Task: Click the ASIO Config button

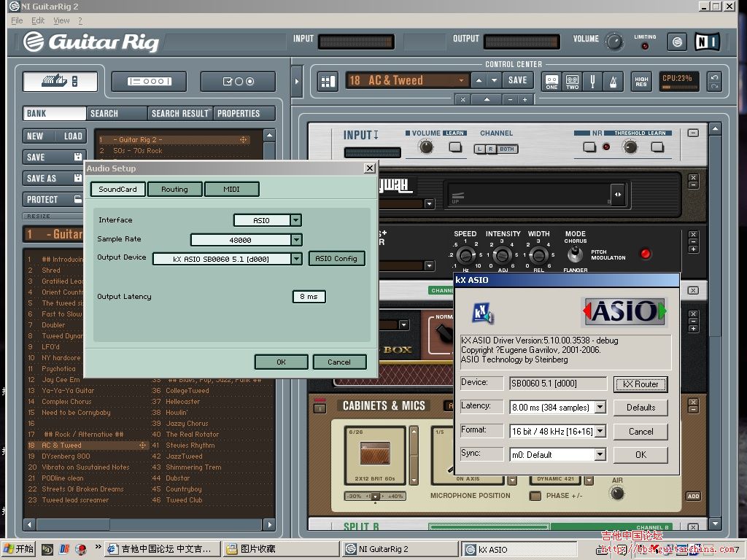Action: click(336, 259)
